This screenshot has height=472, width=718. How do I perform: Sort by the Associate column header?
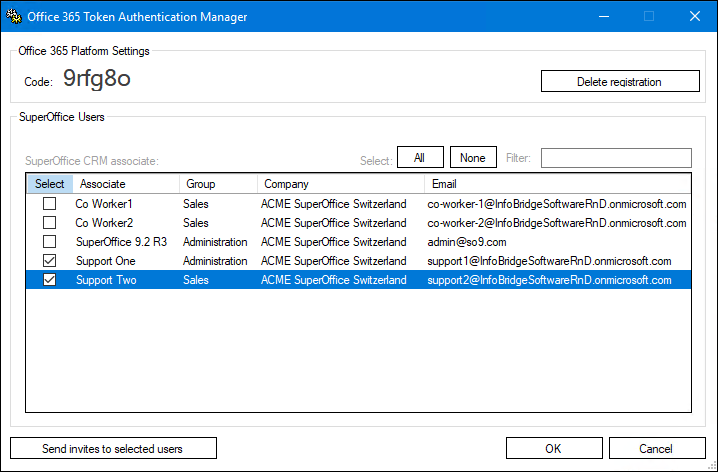(x=126, y=184)
